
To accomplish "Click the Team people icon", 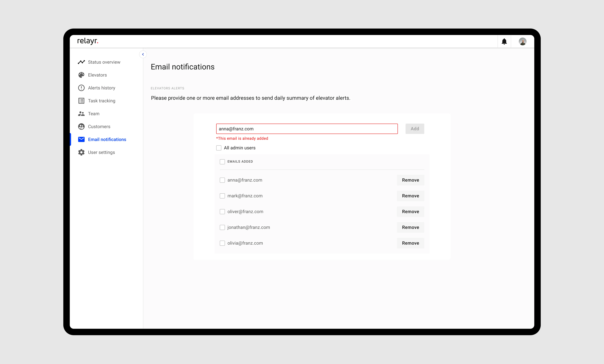I will (81, 114).
